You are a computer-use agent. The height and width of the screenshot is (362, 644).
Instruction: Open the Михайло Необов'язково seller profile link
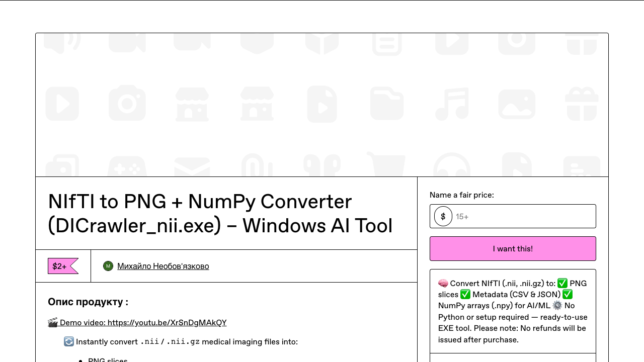click(163, 266)
